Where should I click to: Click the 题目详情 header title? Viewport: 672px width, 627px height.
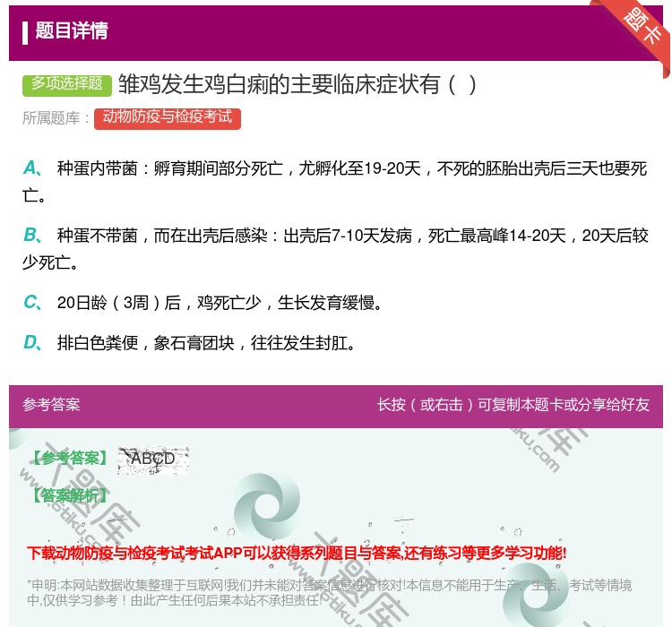(72, 30)
